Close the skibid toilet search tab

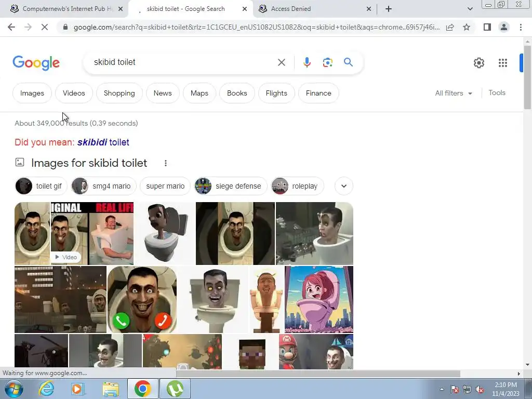click(x=244, y=9)
